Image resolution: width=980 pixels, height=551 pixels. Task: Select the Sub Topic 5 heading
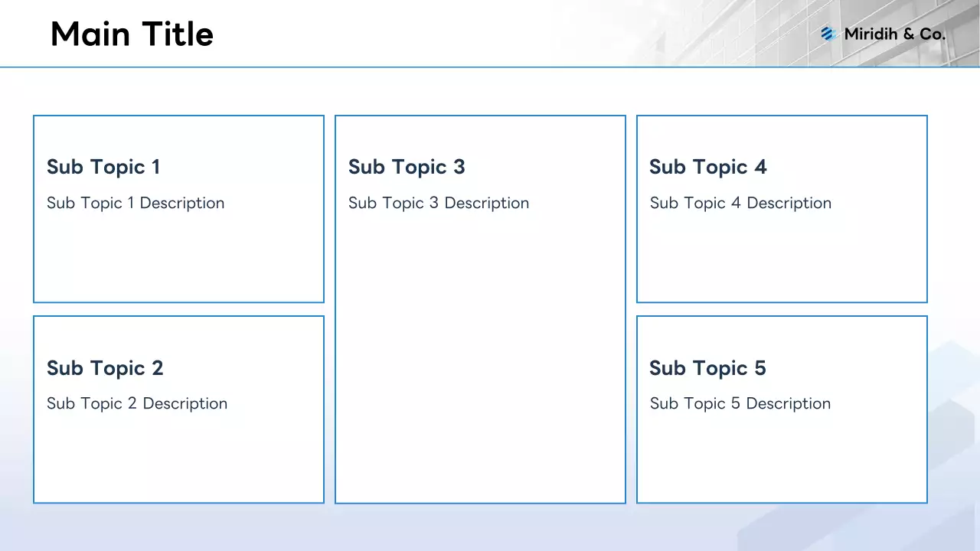[707, 368]
